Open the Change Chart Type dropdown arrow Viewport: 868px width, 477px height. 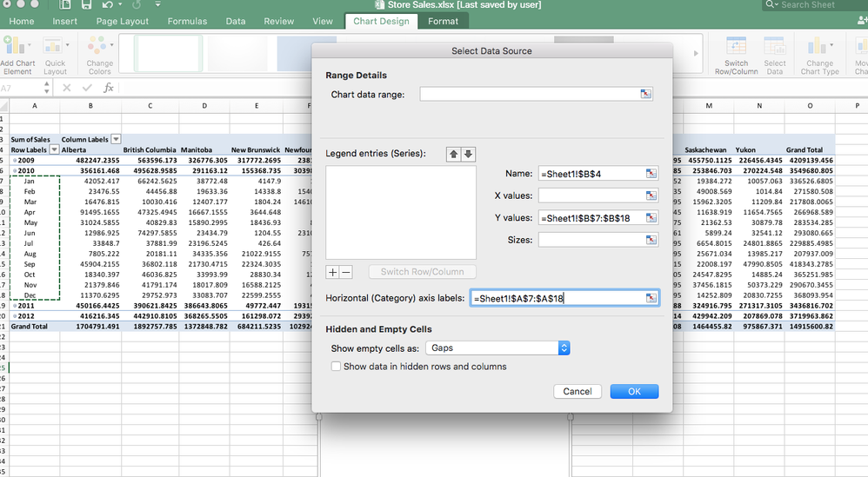click(831, 45)
